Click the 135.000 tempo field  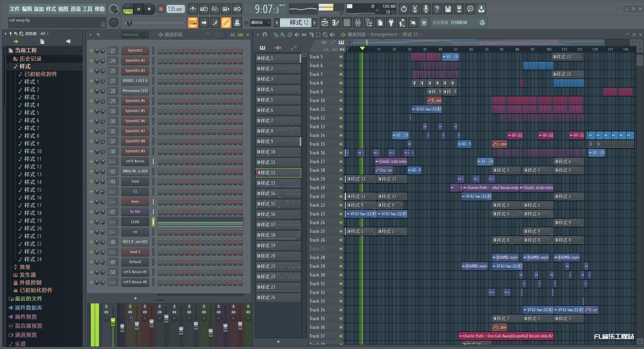click(176, 9)
